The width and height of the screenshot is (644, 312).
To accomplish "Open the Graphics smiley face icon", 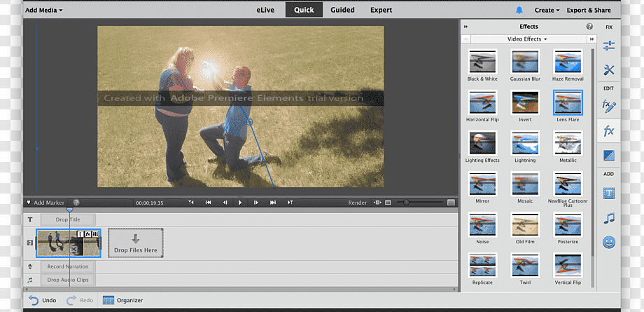I will [x=608, y=243].
